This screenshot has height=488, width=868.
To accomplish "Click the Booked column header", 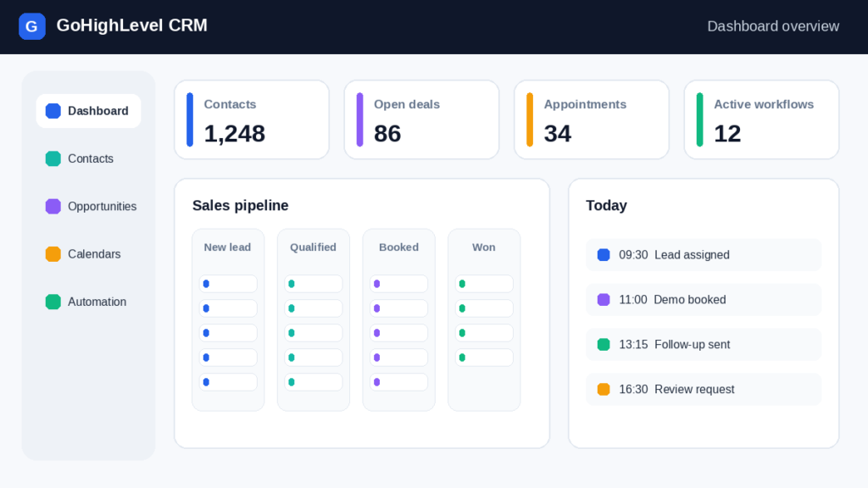I will [398, 247].
